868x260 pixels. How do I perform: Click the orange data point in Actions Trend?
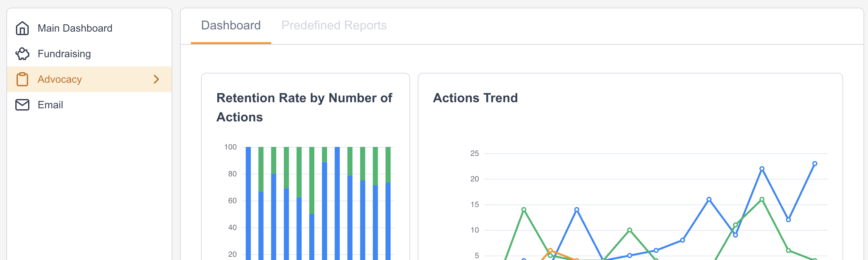click(550, 250)
